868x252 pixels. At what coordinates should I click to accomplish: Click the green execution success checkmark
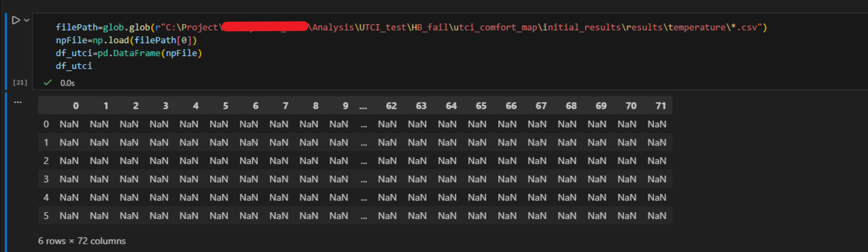(47, 82)
